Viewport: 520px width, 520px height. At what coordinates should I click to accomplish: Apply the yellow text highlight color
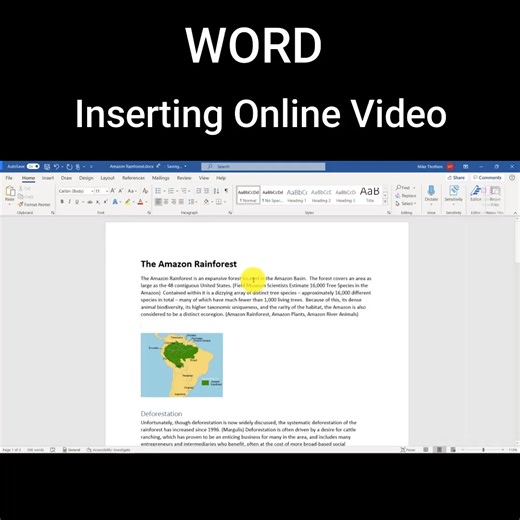click(127, 202)
